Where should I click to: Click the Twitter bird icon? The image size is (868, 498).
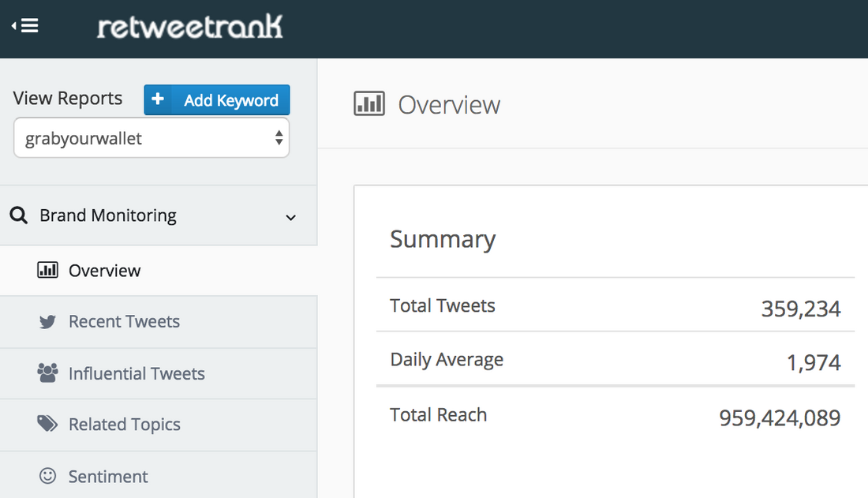[x=47, y=322]
